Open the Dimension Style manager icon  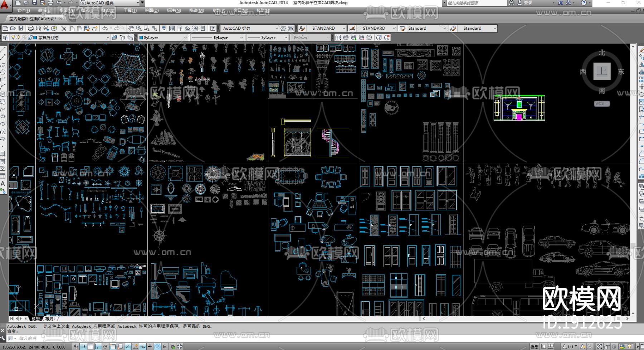(x=352, y=28)
